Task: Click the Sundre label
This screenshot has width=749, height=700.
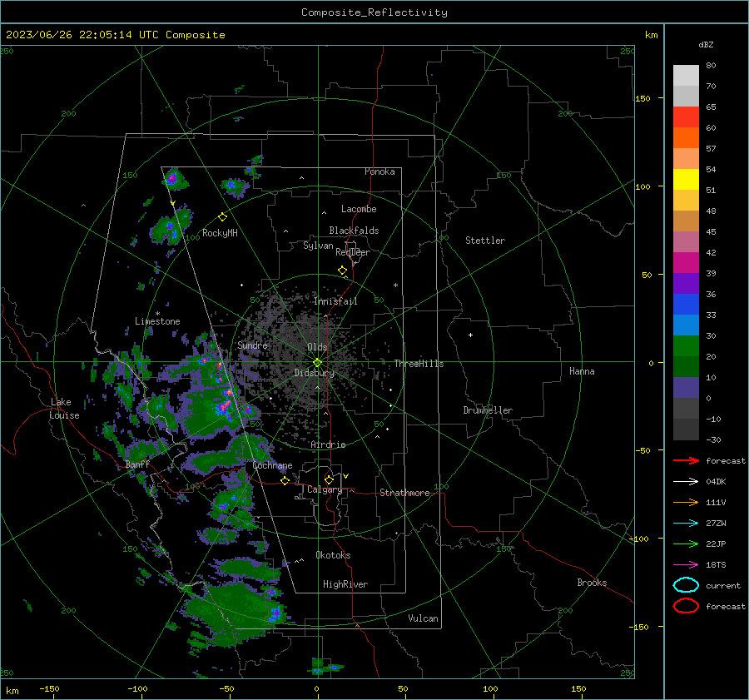Action: (x=252, y=345)
